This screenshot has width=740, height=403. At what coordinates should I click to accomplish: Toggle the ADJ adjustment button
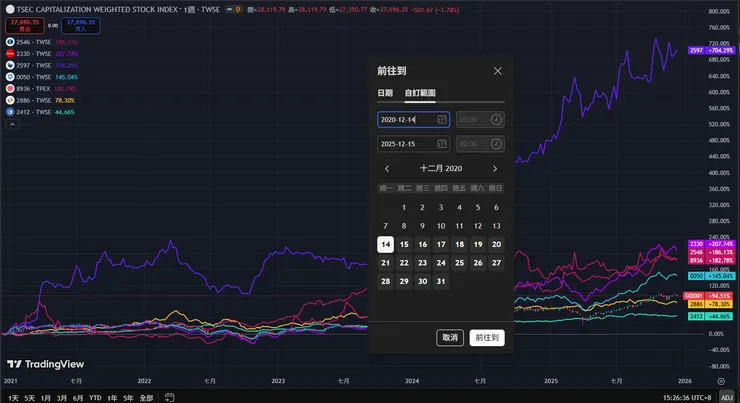point(727,398)
